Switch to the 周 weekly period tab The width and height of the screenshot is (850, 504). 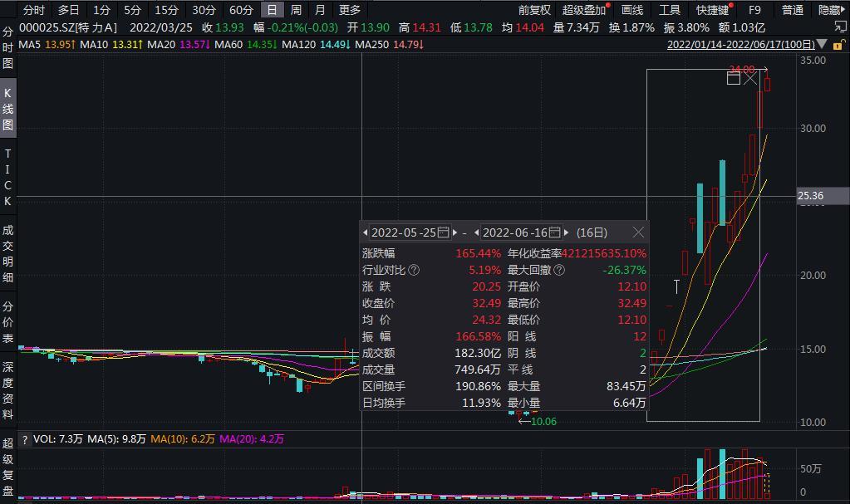point(296,10)
